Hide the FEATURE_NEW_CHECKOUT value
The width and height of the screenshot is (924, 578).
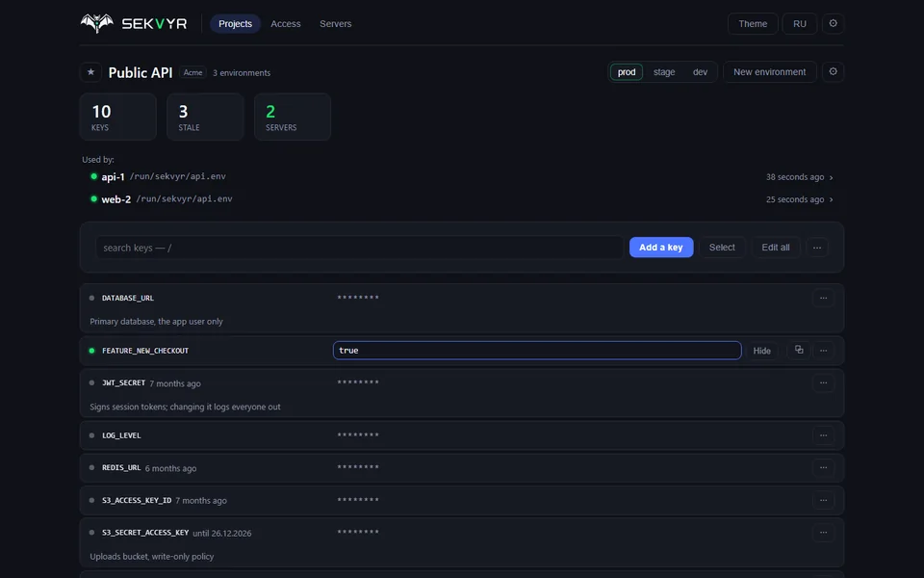coord(762,351)
